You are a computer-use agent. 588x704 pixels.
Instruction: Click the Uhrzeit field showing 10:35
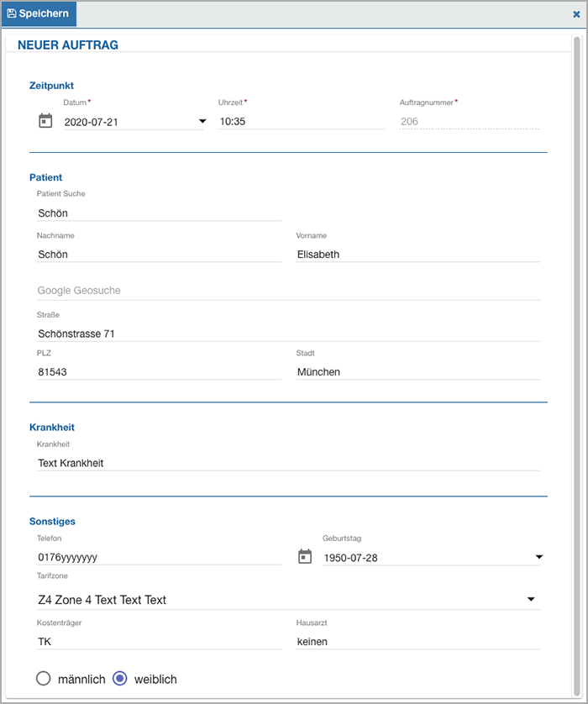pyautogui.click(x=302, y=121)
